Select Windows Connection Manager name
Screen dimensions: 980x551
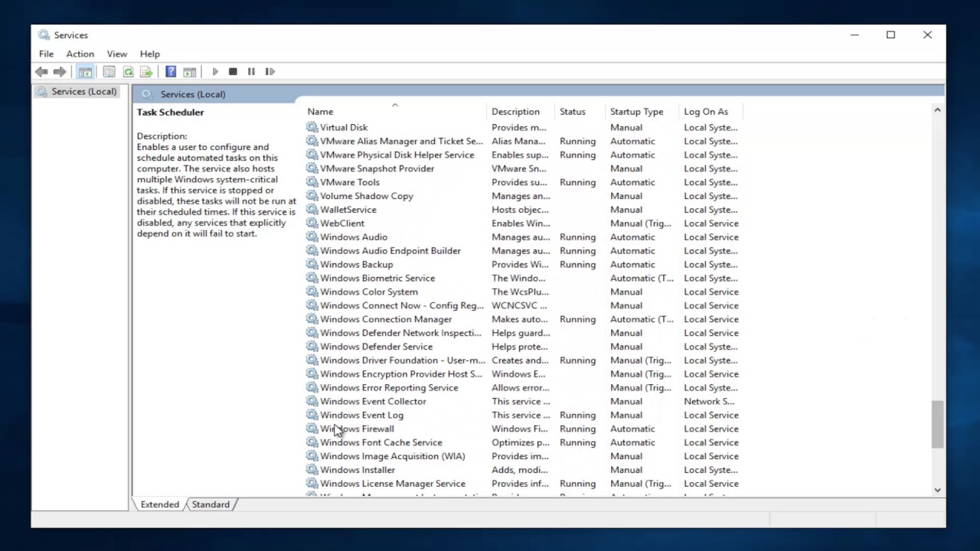pyautogui.click(x=386, y=319)
